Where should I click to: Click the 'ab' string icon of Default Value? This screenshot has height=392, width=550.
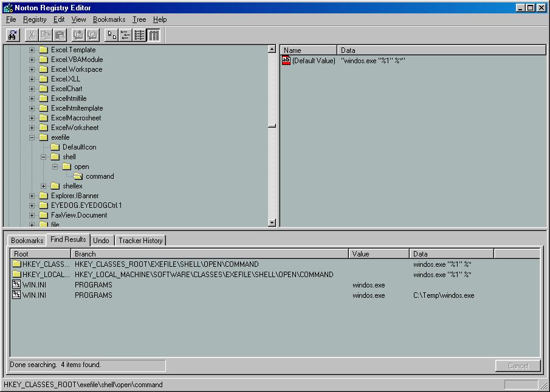pyautogui.click(x=286, y=60)
